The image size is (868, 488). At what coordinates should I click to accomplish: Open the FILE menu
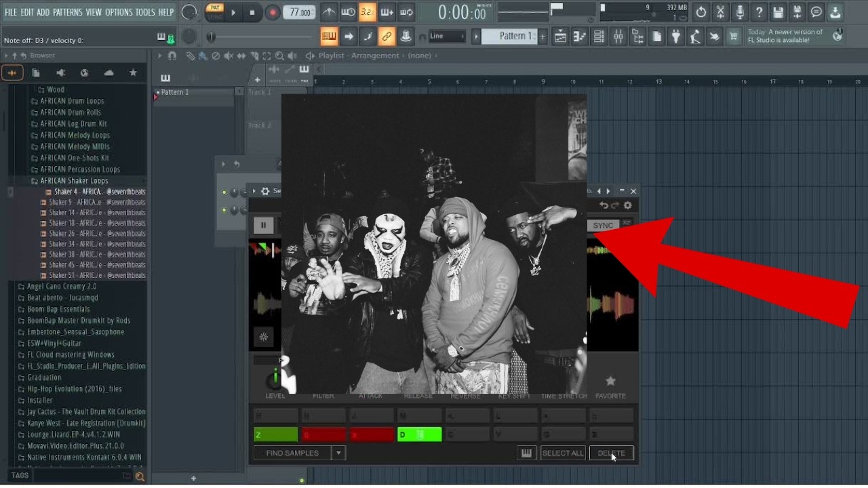coord(11,12)
